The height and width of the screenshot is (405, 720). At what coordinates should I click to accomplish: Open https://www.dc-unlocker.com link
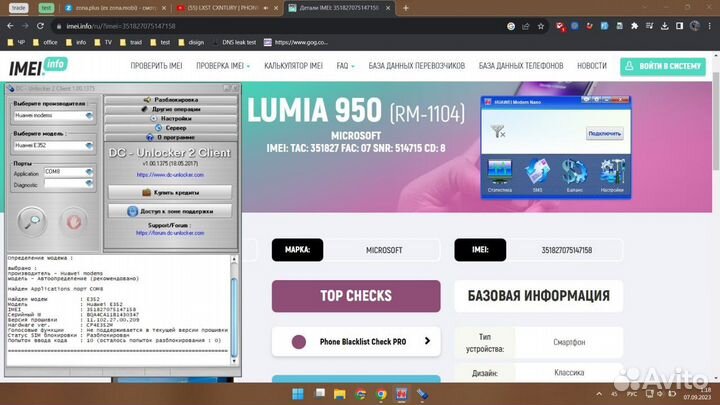(170, 175)
